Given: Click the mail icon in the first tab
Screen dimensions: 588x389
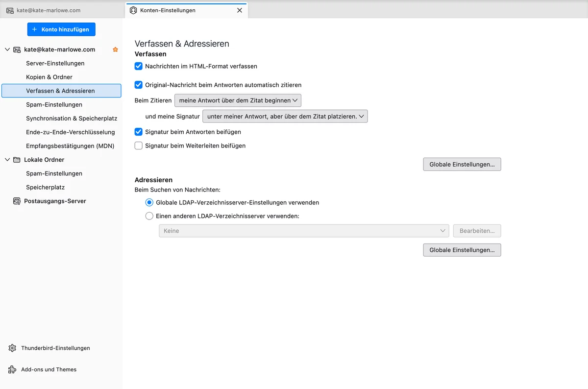Looking at the screenshot, I should point(10,10).
